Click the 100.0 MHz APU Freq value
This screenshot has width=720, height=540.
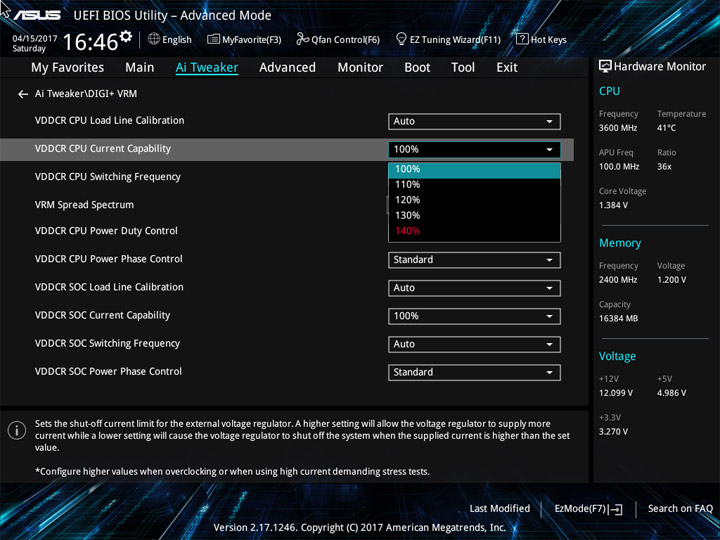(619, 167)
